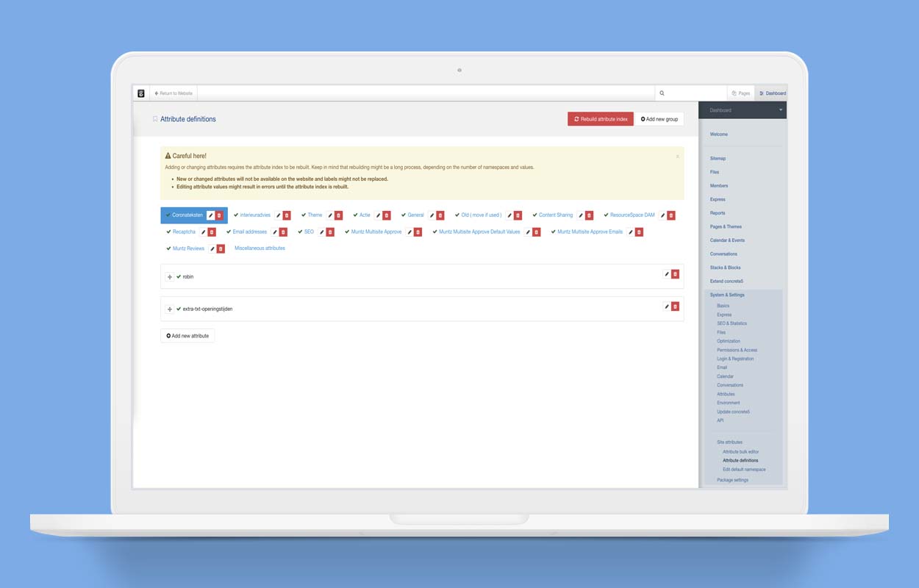Open the Site attributes sidebar section
Image resolution: width=919 pixels, height=588 pixels.
click(x=729, y=442)
